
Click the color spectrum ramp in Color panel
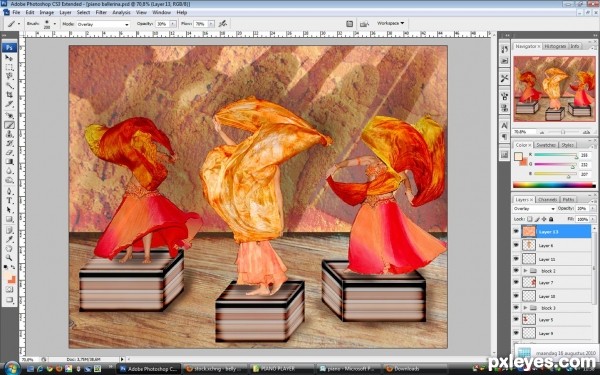pos(554,185)
